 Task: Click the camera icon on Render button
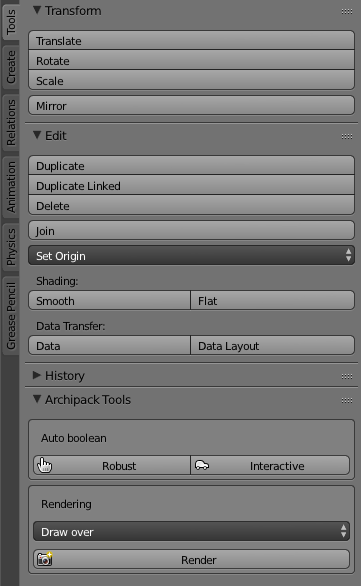pos(44,559)
